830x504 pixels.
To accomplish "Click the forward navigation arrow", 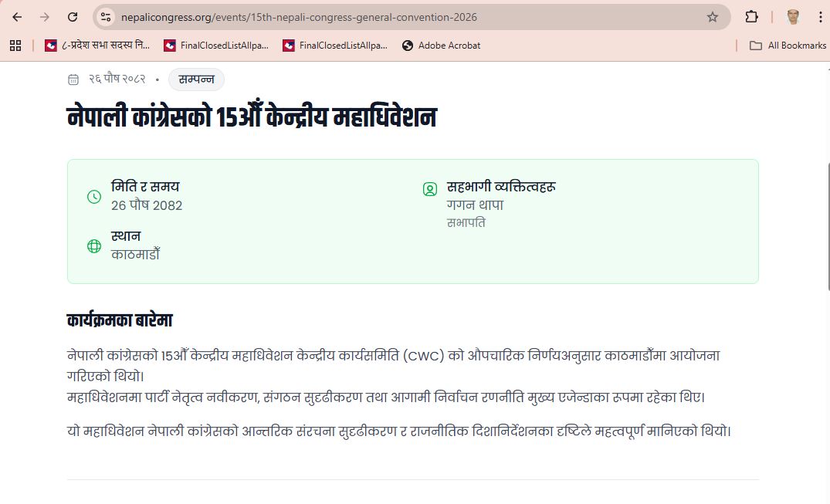I will 44,16.
